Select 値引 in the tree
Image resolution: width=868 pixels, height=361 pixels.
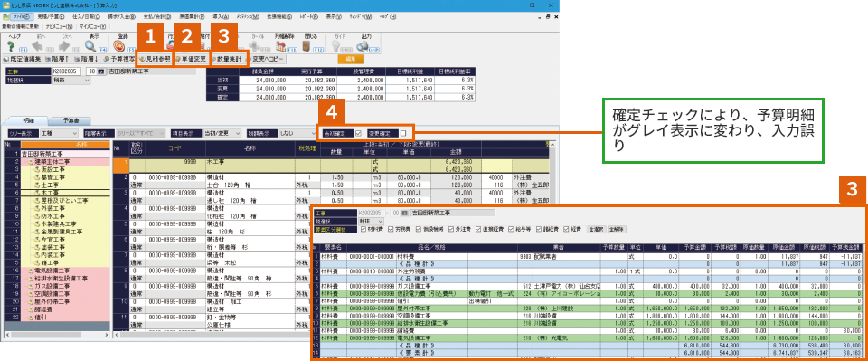(x=41, y=318)
